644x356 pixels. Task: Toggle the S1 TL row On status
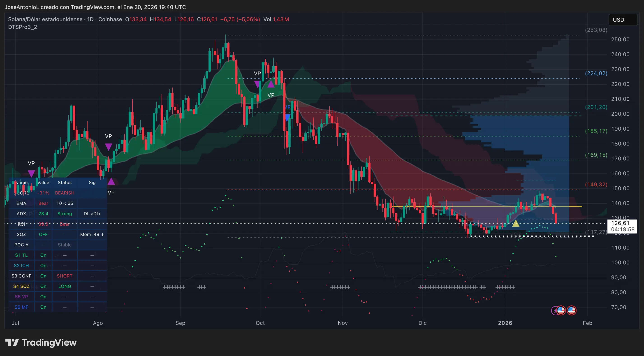(43, 255)
